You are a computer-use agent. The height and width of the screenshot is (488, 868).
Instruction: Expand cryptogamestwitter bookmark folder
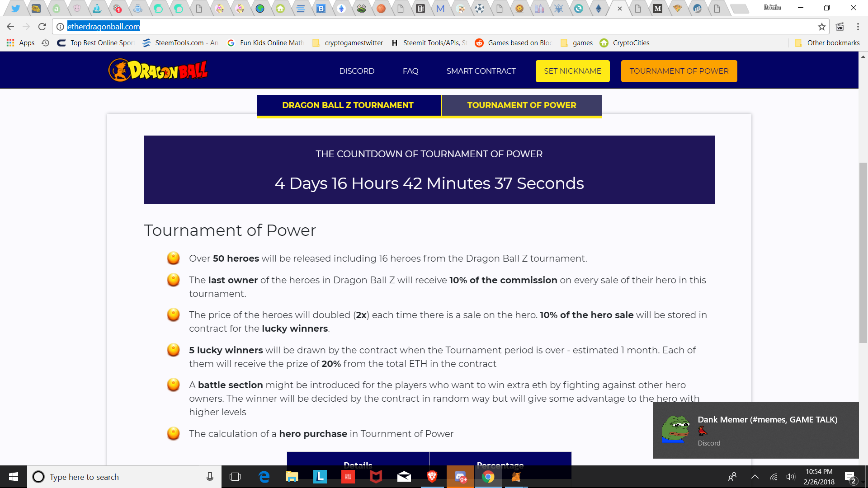[348, 43]
